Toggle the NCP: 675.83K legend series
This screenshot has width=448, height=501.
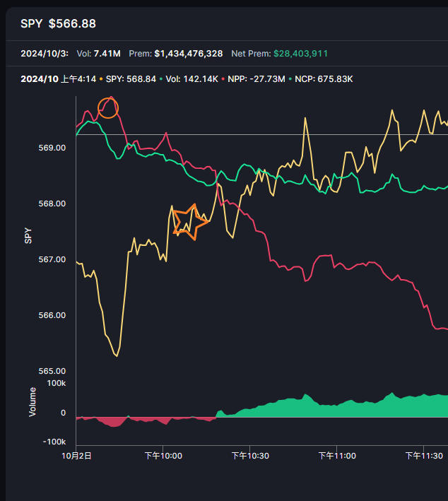pyautogui.click(x=324, y=78)
